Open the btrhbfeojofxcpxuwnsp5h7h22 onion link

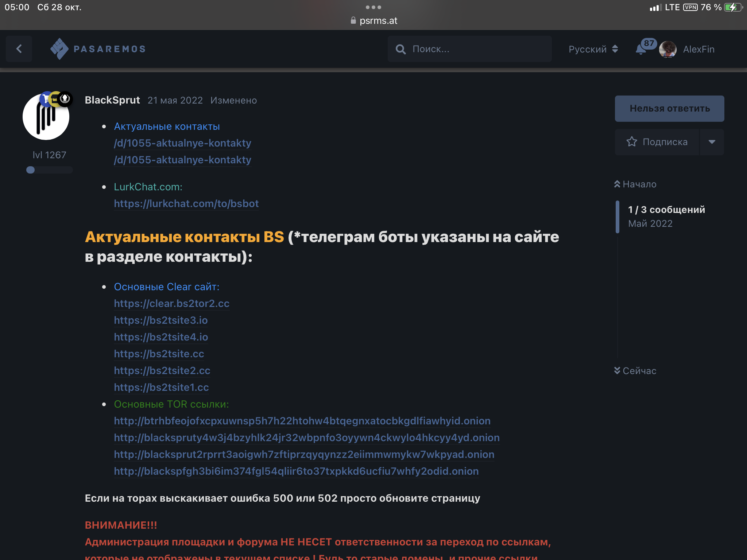click(302, 421)
